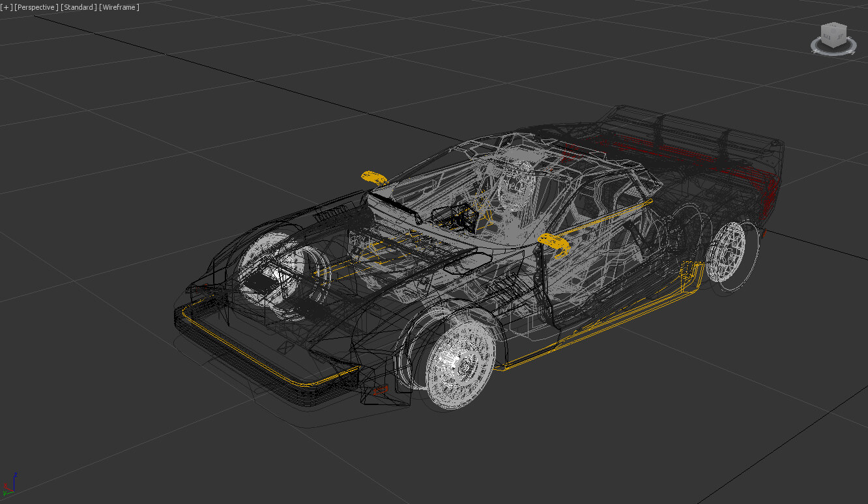
Task: Open the [+] general viewport menu
Action: coord(7,7)
